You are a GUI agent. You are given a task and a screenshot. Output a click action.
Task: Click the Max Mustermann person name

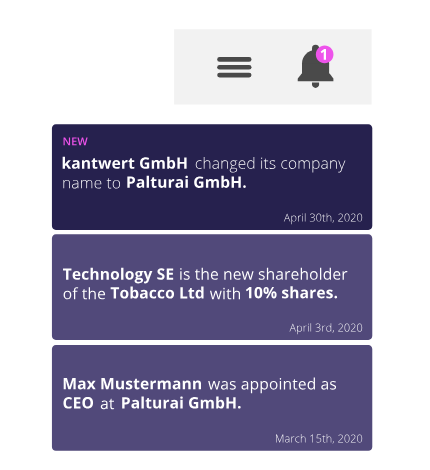(x=132, y=384)
